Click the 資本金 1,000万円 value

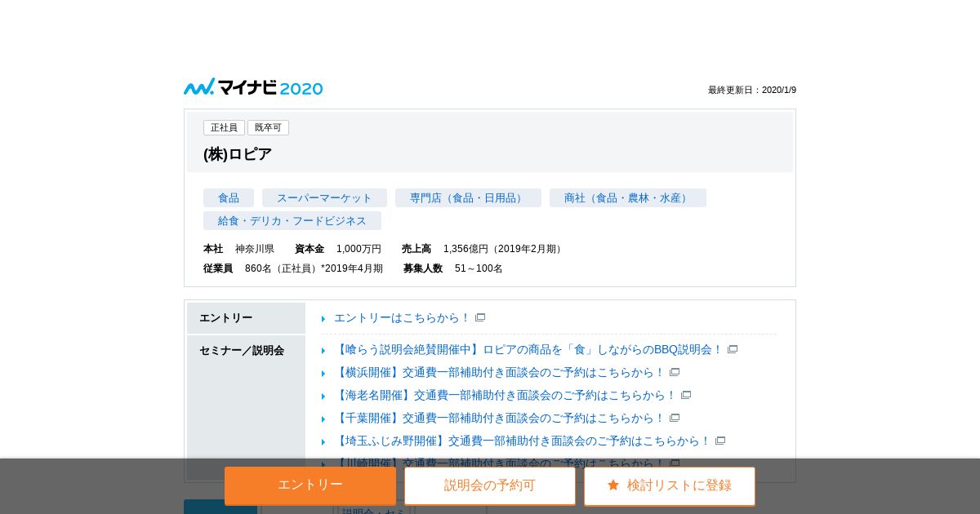click(359, 249)
